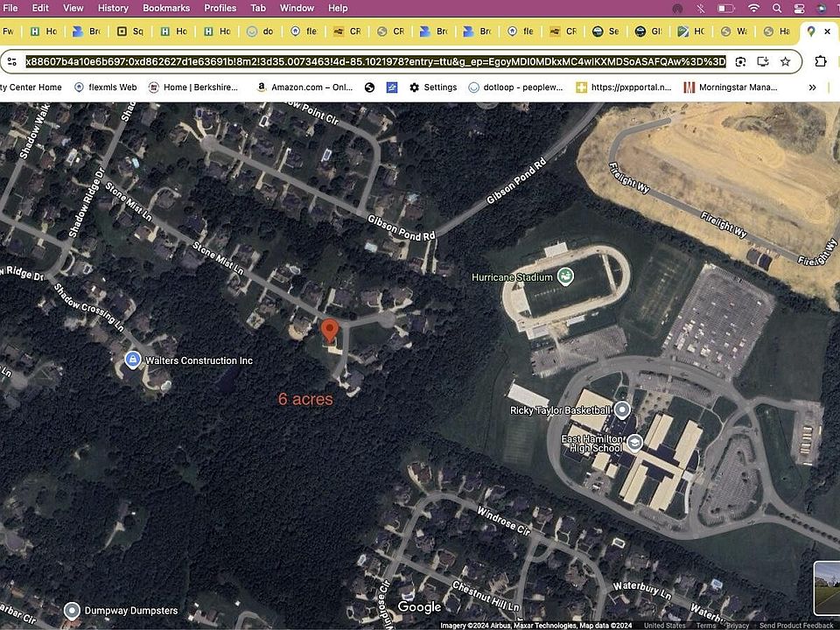This screenshot has height=630, width=840.
Task: Open the Street View thumbnail preview
Action: (827, 588)
